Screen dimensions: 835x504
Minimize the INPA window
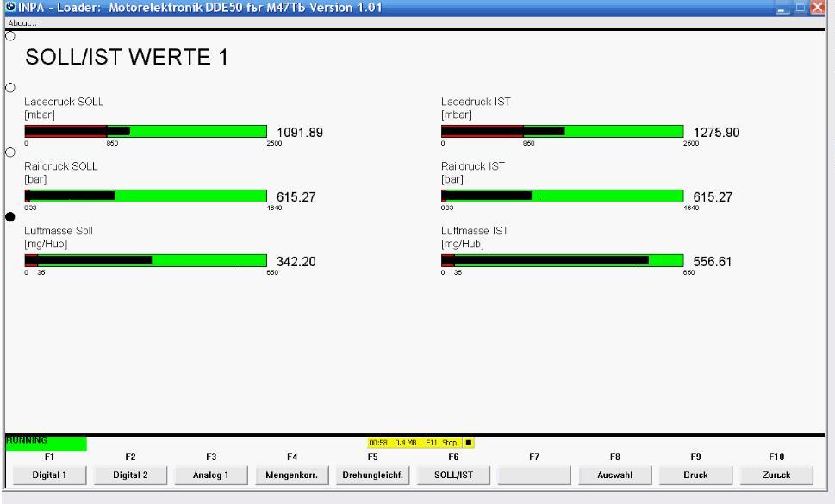tap(782, 8)
